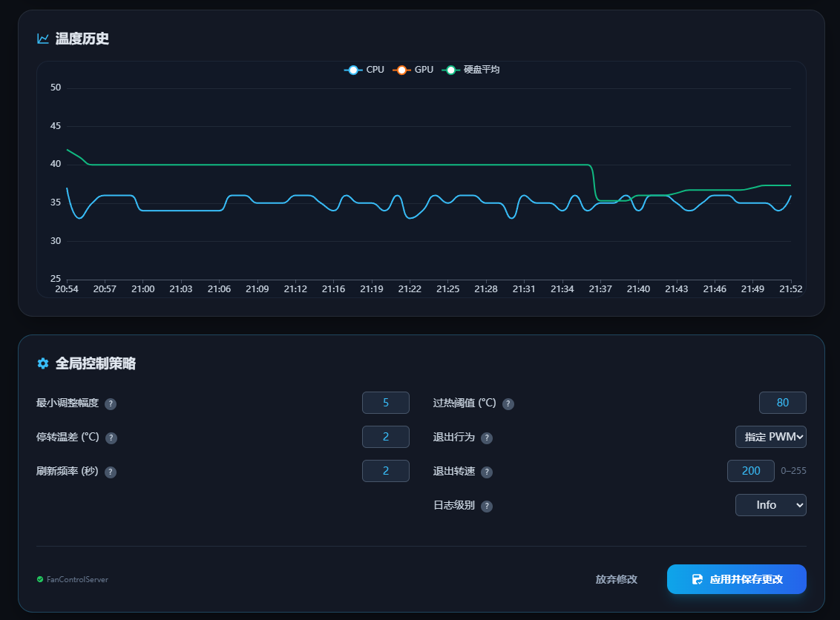The image size is (840, 620).
Task: Click help icon beside 刷新频率 label
Action: [x=111, y=472]
